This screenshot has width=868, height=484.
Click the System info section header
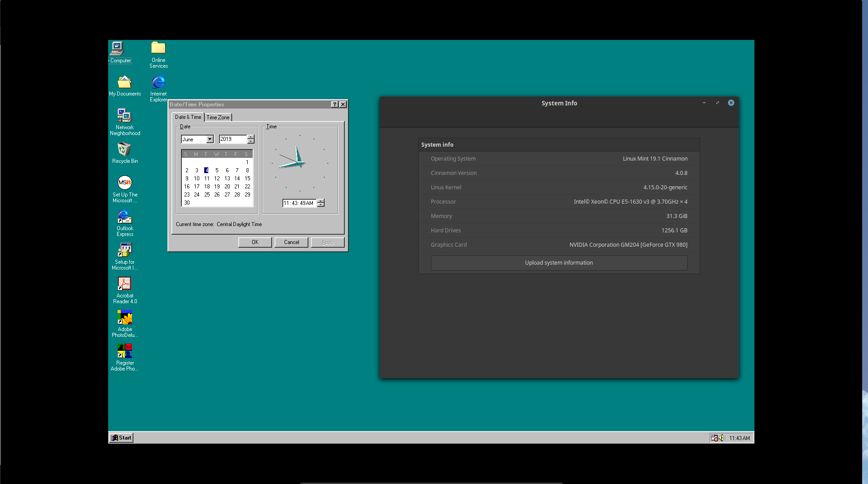[437, 145]
